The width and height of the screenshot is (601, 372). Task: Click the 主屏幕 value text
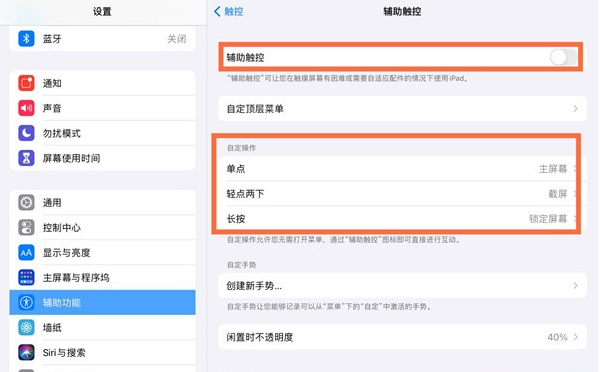click(x=553, y=169)
